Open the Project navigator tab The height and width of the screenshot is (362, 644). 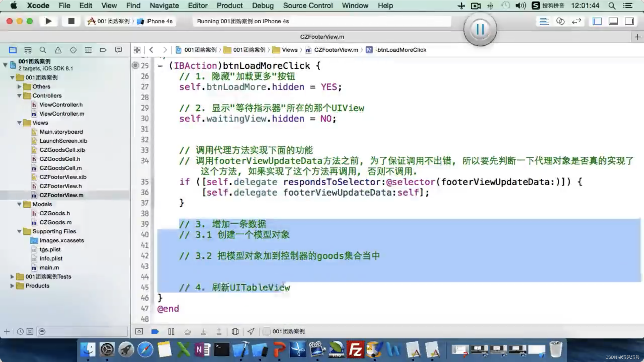point(13,50)
